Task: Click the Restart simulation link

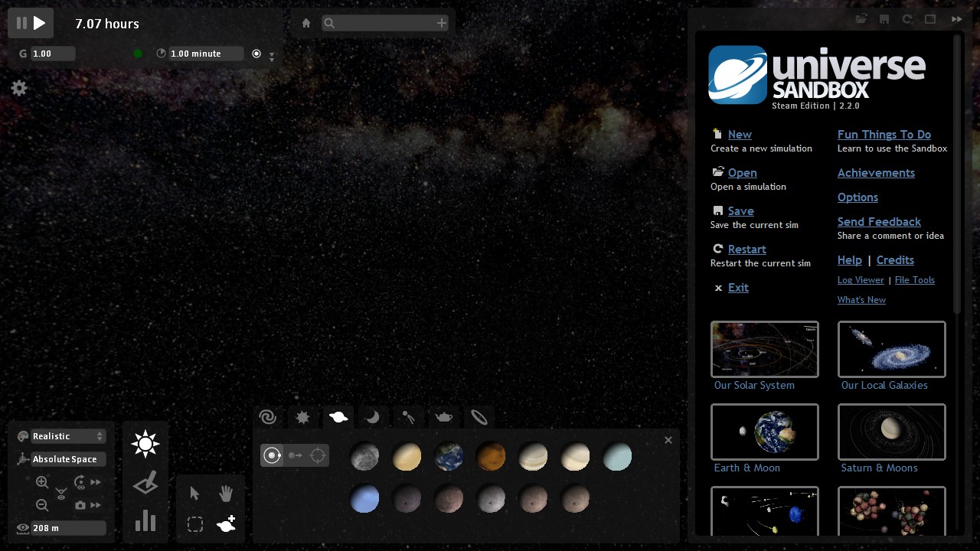Action: click(x=746, y=249)
